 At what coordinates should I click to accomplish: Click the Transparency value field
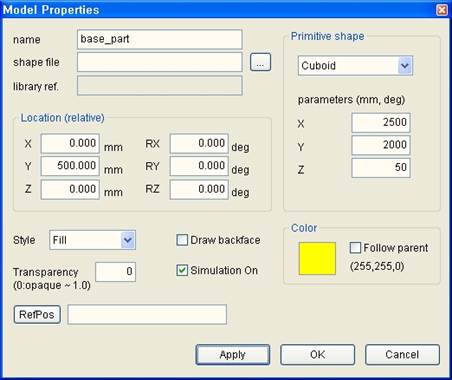point(115,272)
